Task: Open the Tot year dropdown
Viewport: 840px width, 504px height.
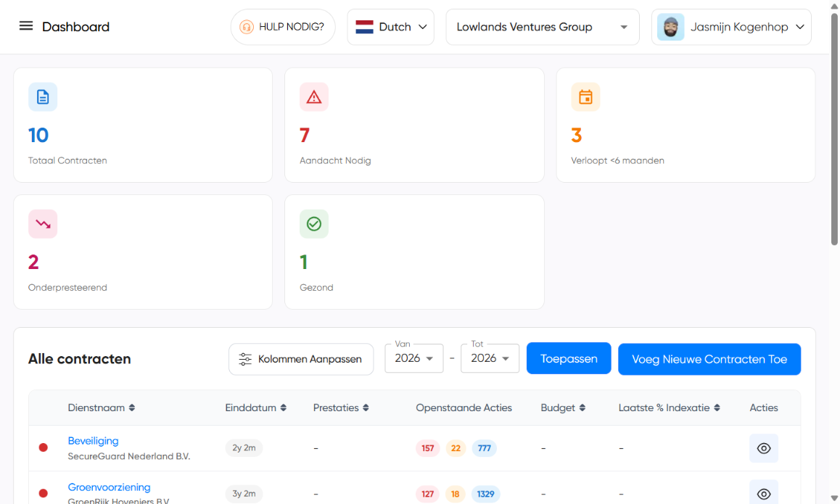Action: [490, 358]
